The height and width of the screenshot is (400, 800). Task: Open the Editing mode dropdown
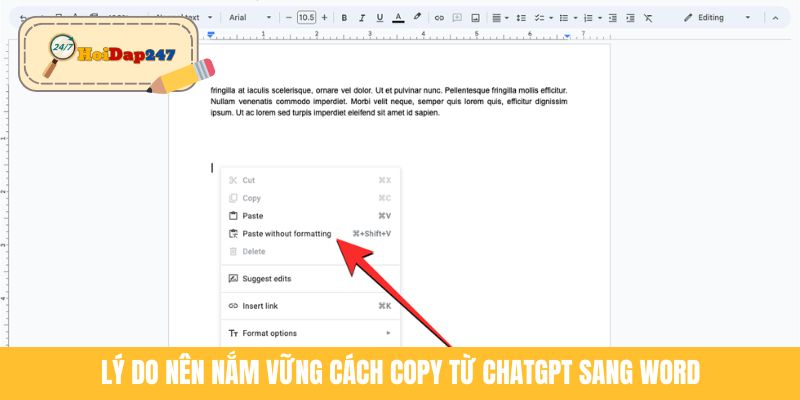pos(718,17)
